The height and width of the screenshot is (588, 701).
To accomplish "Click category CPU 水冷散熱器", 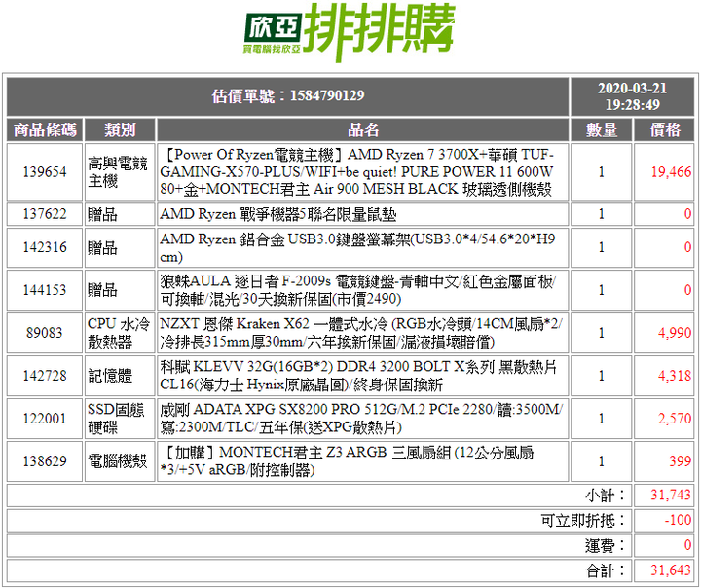I will [x=119, y=333].
